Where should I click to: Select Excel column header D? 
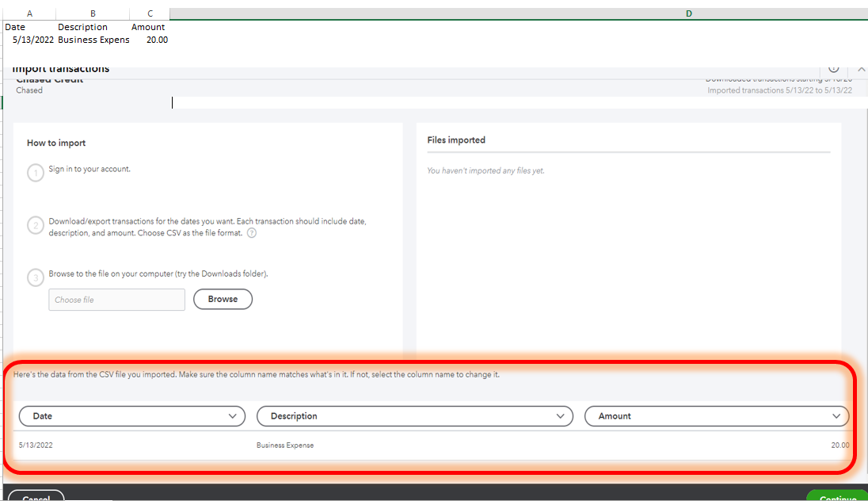[687, 13]
